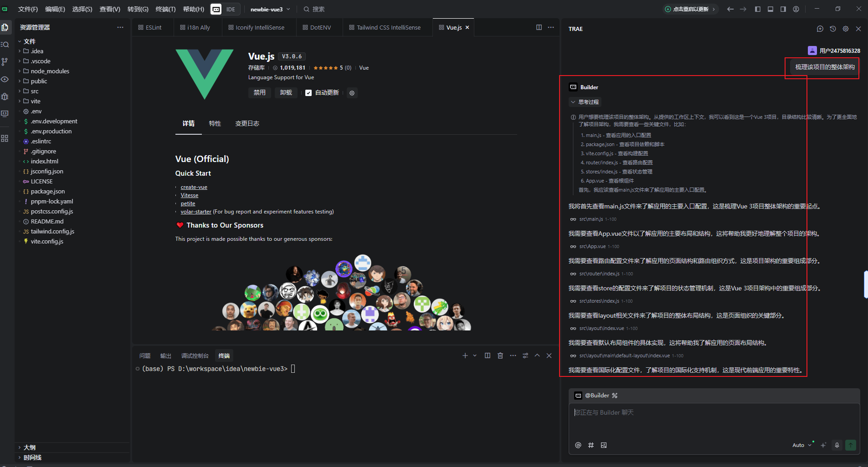The height and width of the screenshot is (467, 868).
Task: Click the explorer panel more actions ellipsis
Action: tap(120, 27)
